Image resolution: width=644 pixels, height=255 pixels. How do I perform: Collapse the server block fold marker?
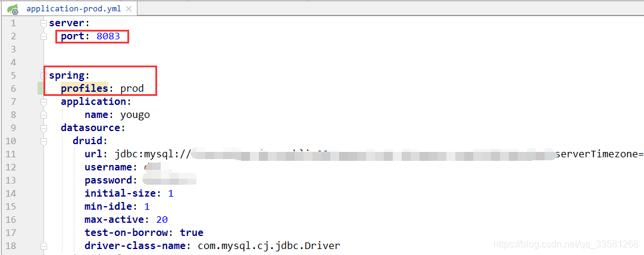pyautogui.click(x=43, y=23)
